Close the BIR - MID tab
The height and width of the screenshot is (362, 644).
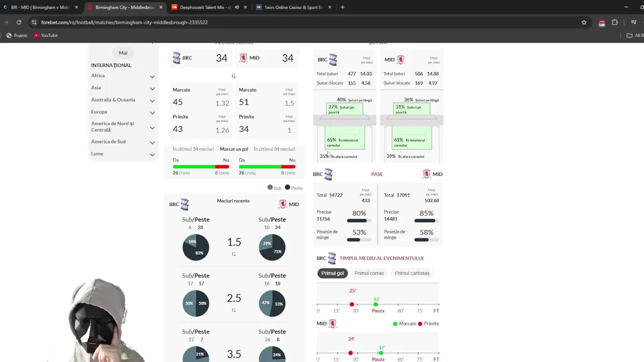point(76,7)
